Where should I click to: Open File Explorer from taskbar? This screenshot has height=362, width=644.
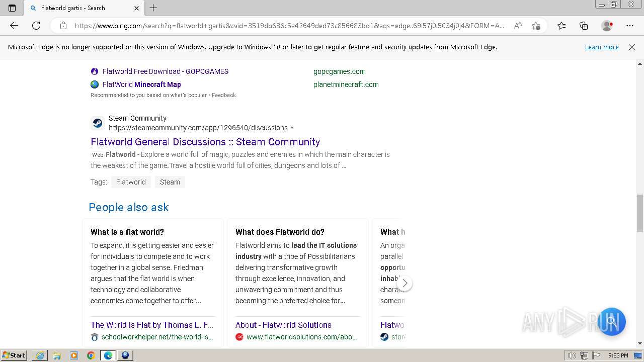[x=57, y=355]
